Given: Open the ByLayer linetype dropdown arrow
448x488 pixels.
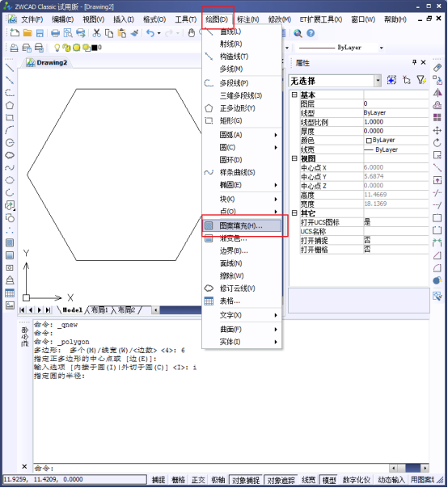Looking at the screenshot, I should click(382, 48).
